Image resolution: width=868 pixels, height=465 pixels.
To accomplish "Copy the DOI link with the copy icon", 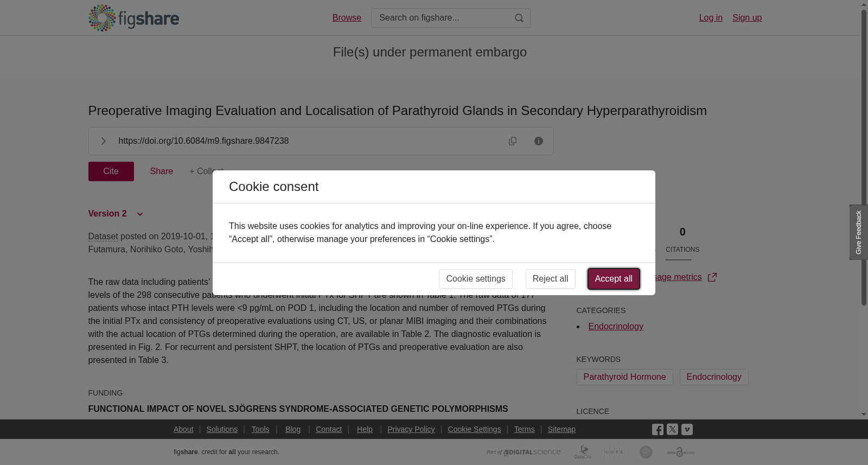I will pos(513,141).
